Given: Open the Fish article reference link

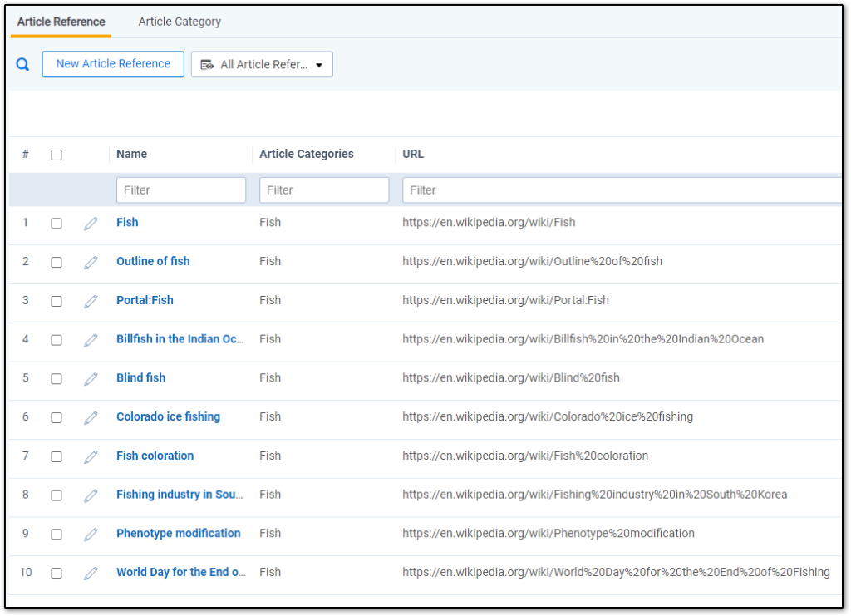Looking at the screenshot, I should tap(127, 223).
